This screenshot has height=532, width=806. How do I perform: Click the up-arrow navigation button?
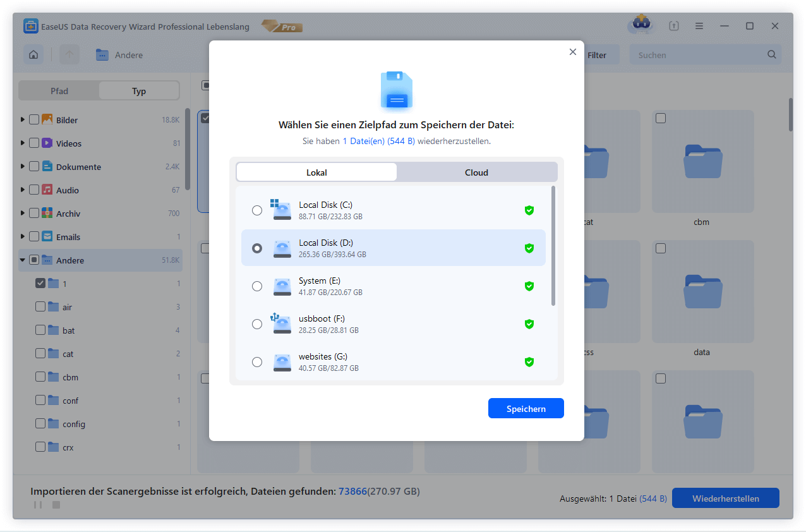[69, 55]
